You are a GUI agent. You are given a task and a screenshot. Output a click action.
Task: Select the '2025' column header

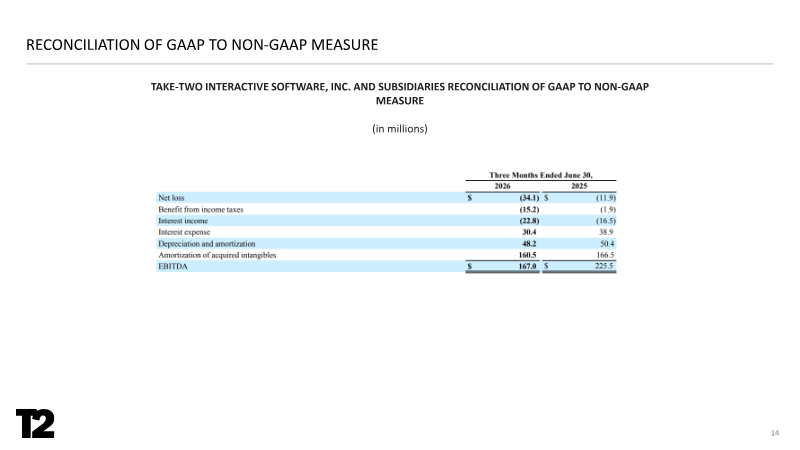(x=579, y=186)
